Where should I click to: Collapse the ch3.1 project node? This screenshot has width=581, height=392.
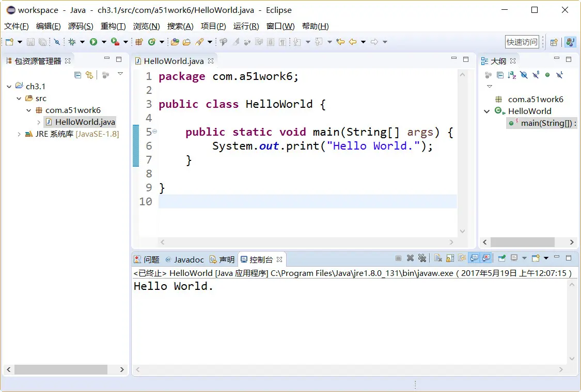(x=9, y=87)
